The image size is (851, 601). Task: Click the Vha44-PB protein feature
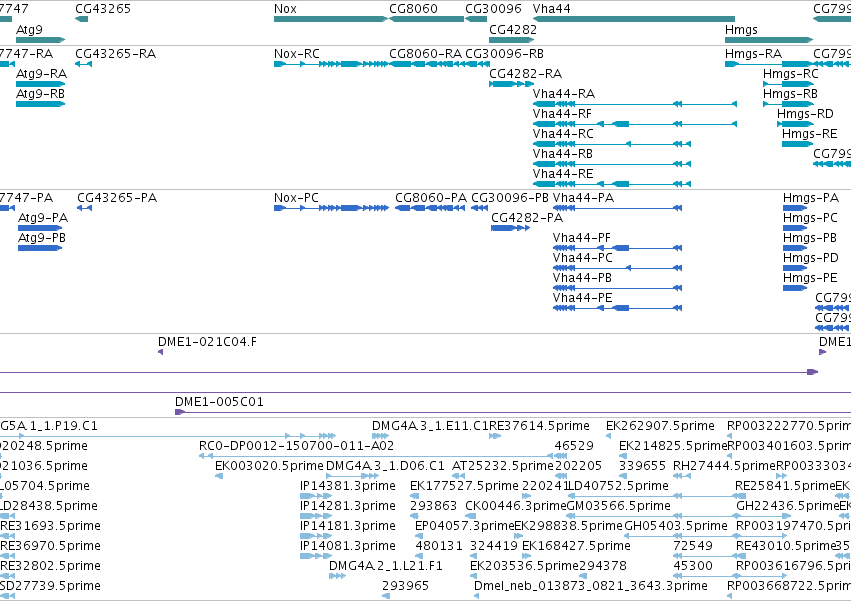[x=617, y=288]
